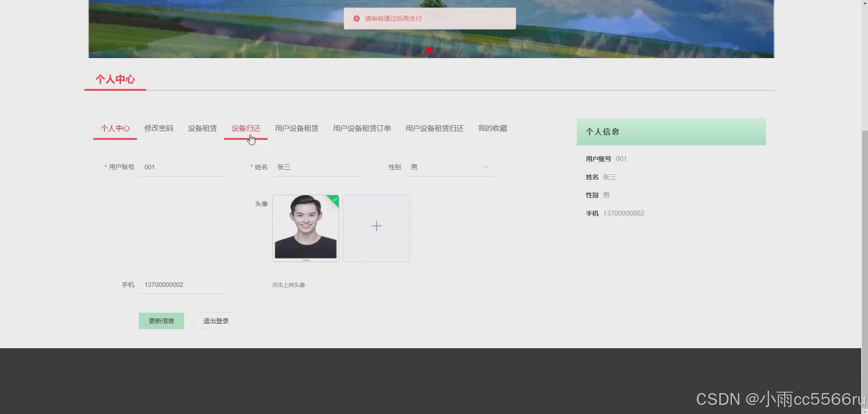
Task: Click the avatar portrait thumbnail
Action: point(305,228)
